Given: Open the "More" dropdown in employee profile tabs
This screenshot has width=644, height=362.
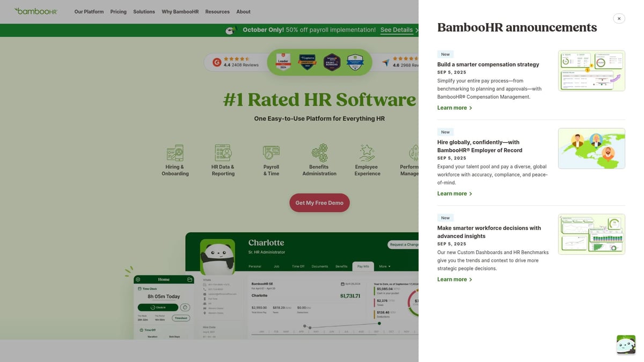Looking at the screenshot, I should (384, 266).
